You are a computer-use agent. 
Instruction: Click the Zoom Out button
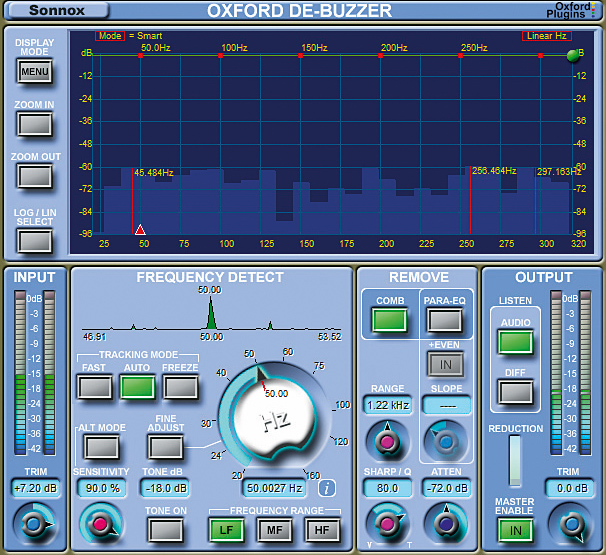click(34, 176)
